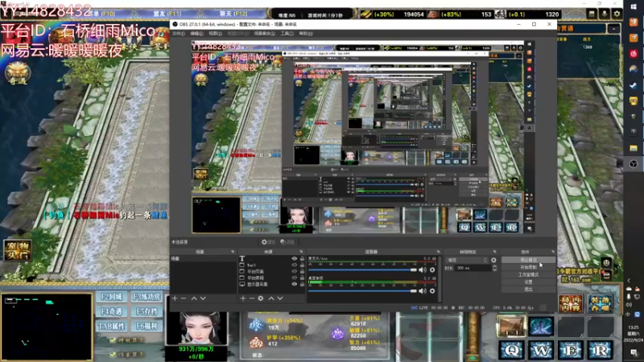Increase transition duration with stepper arrow
The width and height of the screenshot is (644, 362).
494,266
